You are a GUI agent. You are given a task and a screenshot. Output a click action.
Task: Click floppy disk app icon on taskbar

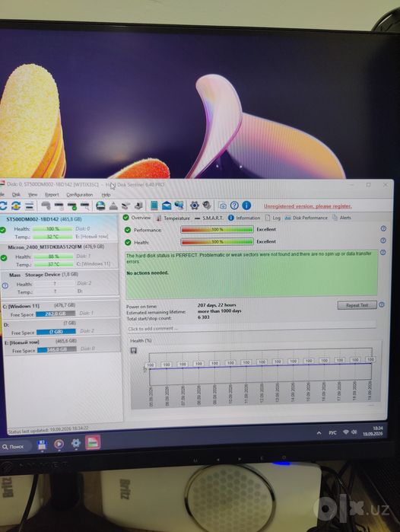42,444
